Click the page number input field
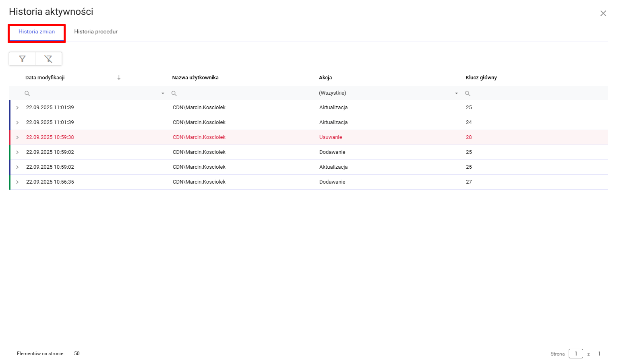The height and width of the screenshot is (364, 617). click(576, 354)
